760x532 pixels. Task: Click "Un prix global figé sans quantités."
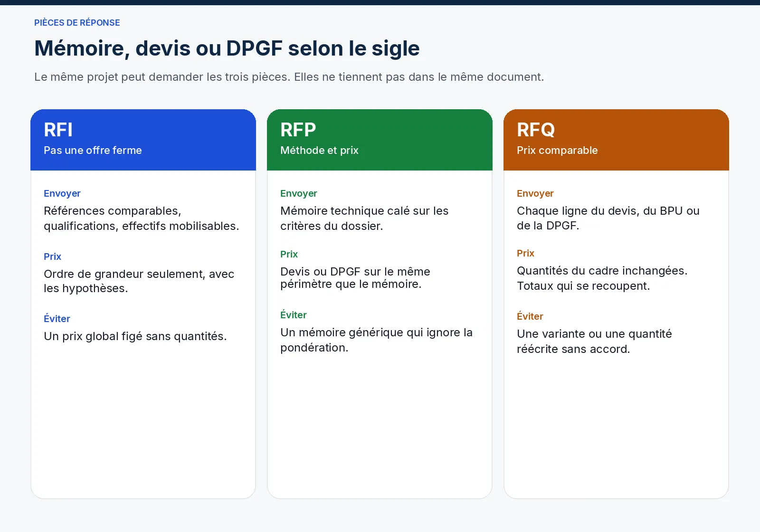[135, 336]
